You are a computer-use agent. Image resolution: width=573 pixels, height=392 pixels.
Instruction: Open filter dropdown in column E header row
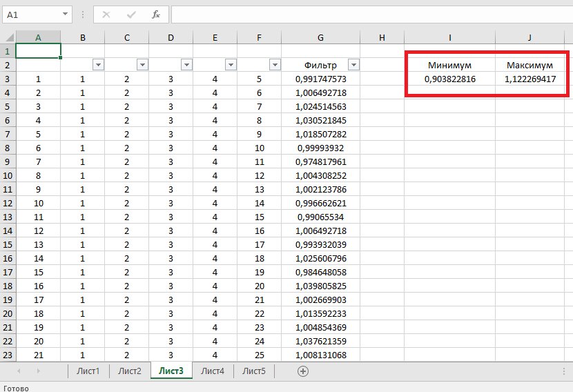click(231, 65)
